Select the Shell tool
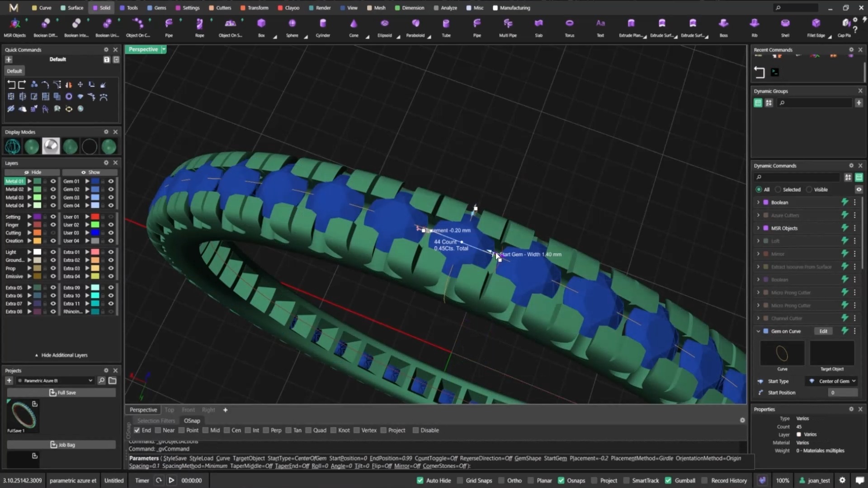 pyautogui.click(x=785, y=27)
